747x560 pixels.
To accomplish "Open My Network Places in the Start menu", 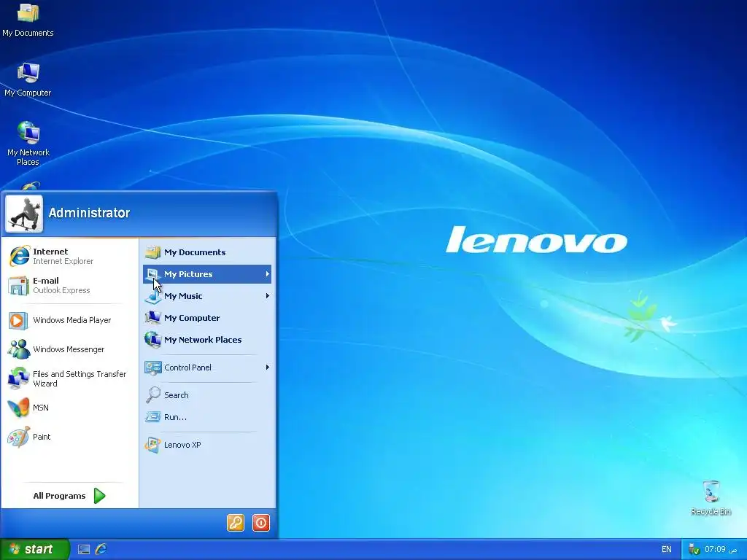I will tap(207, 340).
